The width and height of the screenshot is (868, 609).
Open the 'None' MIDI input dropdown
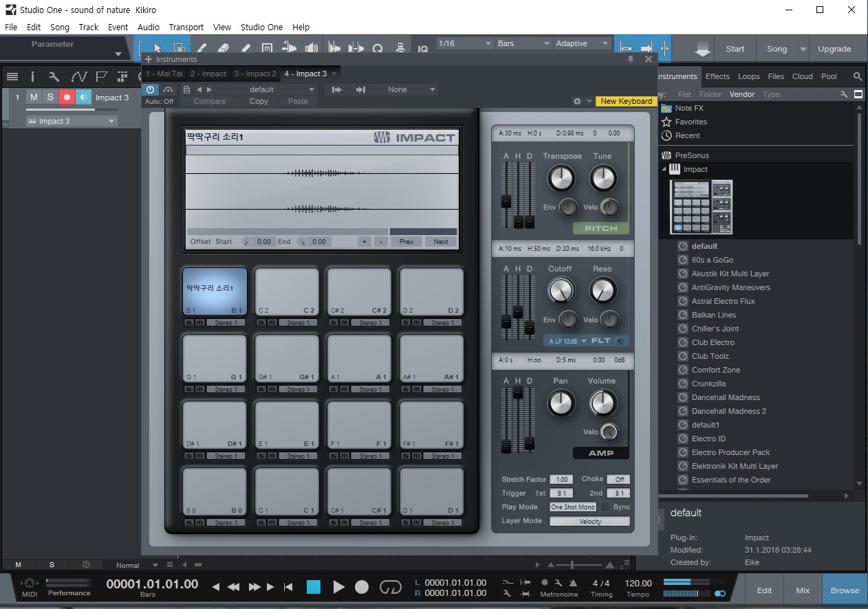point(403,89)
